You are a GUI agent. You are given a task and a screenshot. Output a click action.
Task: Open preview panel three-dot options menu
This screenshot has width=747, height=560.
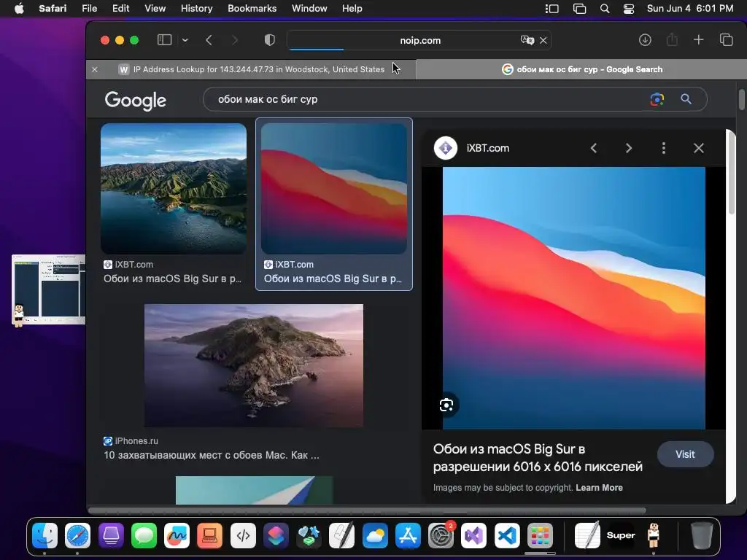pos(664,148)
